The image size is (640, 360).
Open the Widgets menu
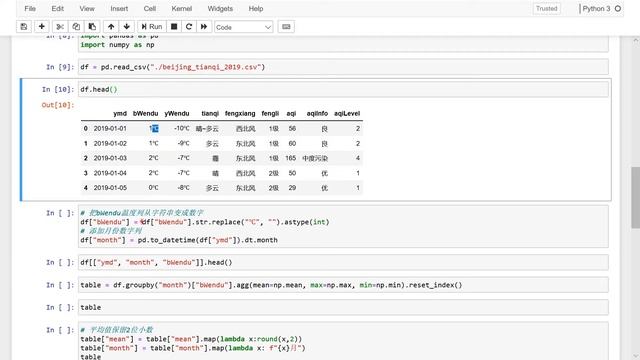pyautogui.click(x=220, y=9)
